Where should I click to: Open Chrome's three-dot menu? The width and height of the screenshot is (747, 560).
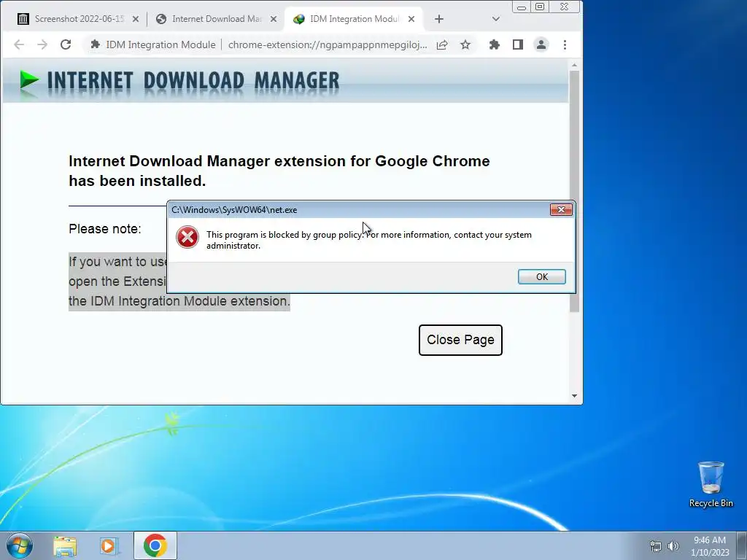point(565,44)
